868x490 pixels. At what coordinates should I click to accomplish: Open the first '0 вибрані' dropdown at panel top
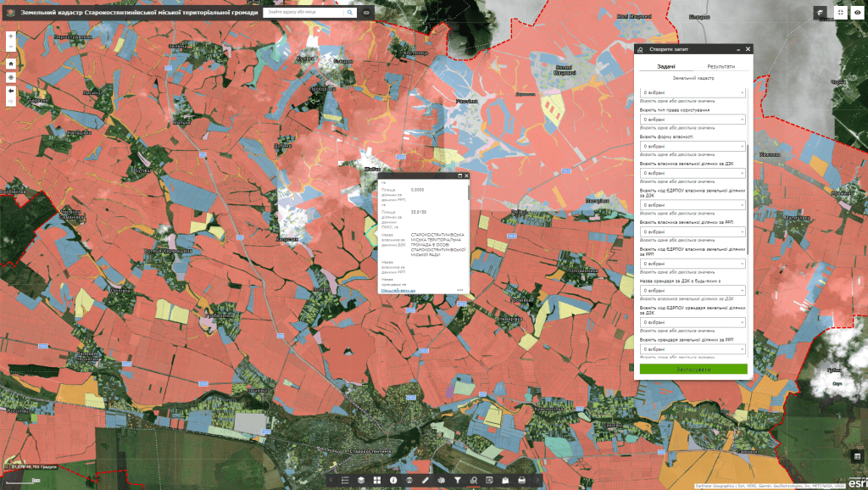pyautogui.click(x=693, y=92)
